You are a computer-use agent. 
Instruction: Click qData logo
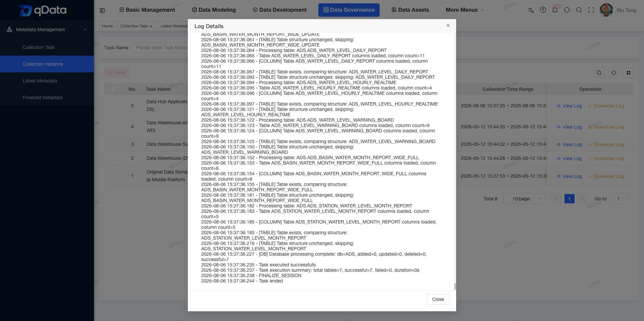42,10
